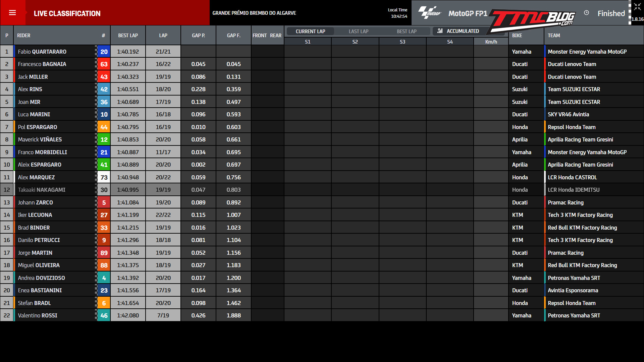Select rider Miguel Oliveira
Screen dimensions: 644x362
coord(39,265)
